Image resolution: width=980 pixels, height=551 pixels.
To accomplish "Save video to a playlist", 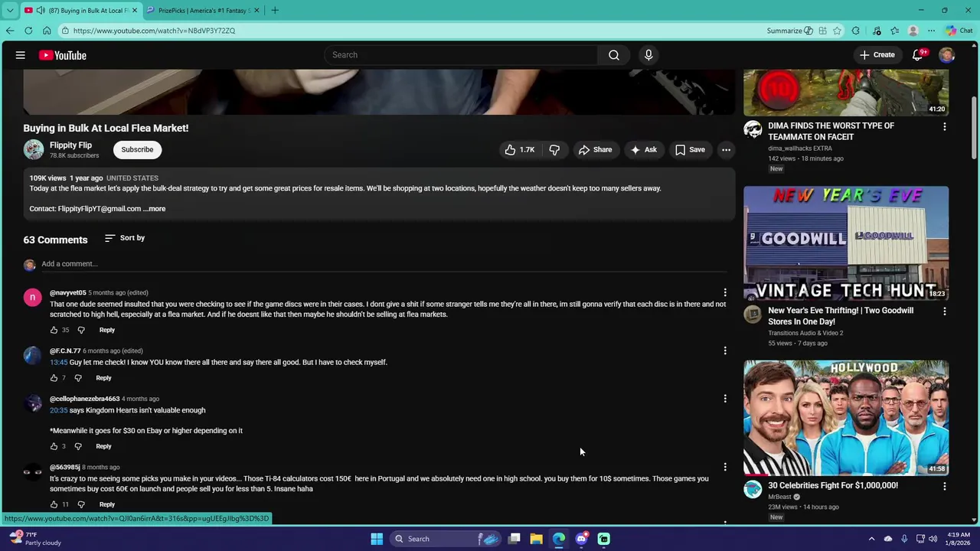I will coord(690,150).
